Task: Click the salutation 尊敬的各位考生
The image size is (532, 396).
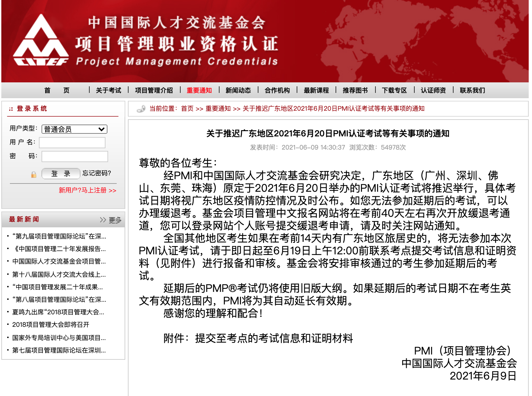Action: click(x=178, y=163)
